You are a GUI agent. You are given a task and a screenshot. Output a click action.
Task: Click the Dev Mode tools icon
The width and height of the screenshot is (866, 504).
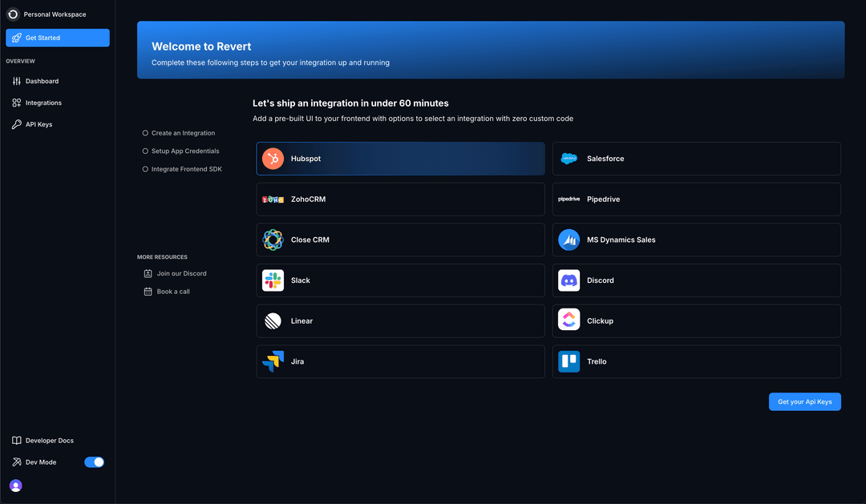pyautogui.click(x=17, y=462)
